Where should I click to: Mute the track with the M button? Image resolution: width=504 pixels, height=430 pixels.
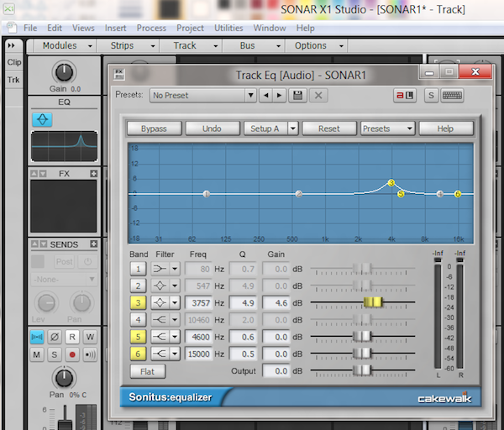pyautogui.click(x=37, y=354)
